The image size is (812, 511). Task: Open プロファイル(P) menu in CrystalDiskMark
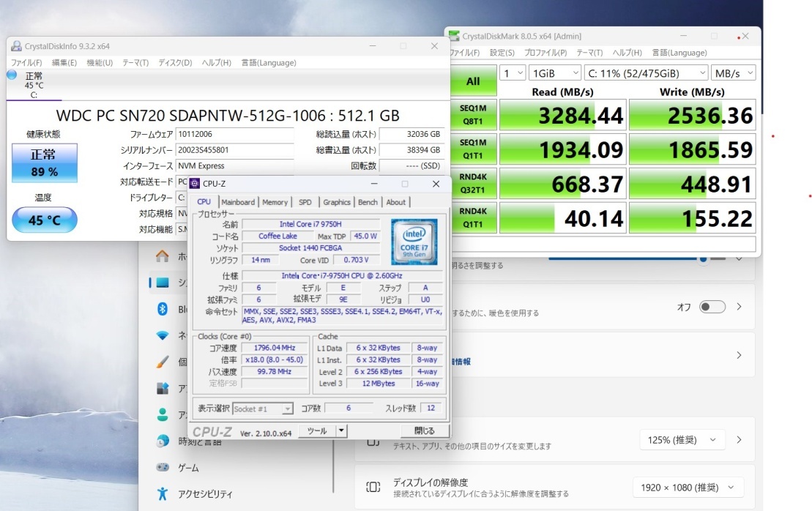pyautogui.click(x=545, y=52)
